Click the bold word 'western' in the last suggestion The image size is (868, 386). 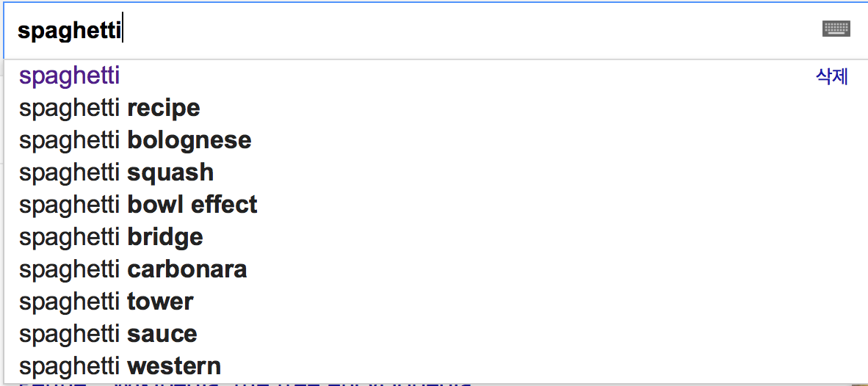coord(174,366)
